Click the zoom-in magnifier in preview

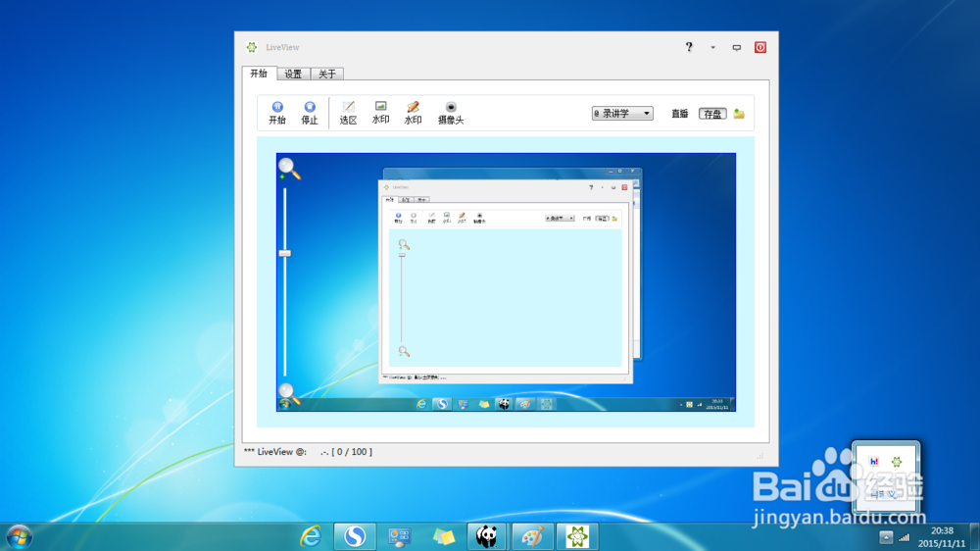(x=289, y=169)
